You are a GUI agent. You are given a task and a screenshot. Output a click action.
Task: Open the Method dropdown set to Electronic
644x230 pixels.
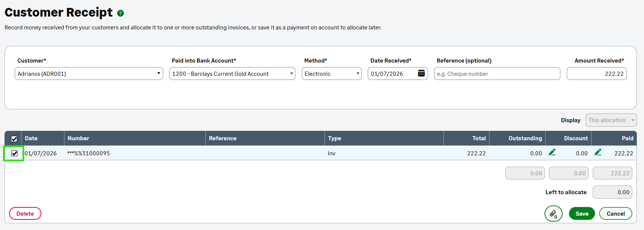tap(332, 74)
